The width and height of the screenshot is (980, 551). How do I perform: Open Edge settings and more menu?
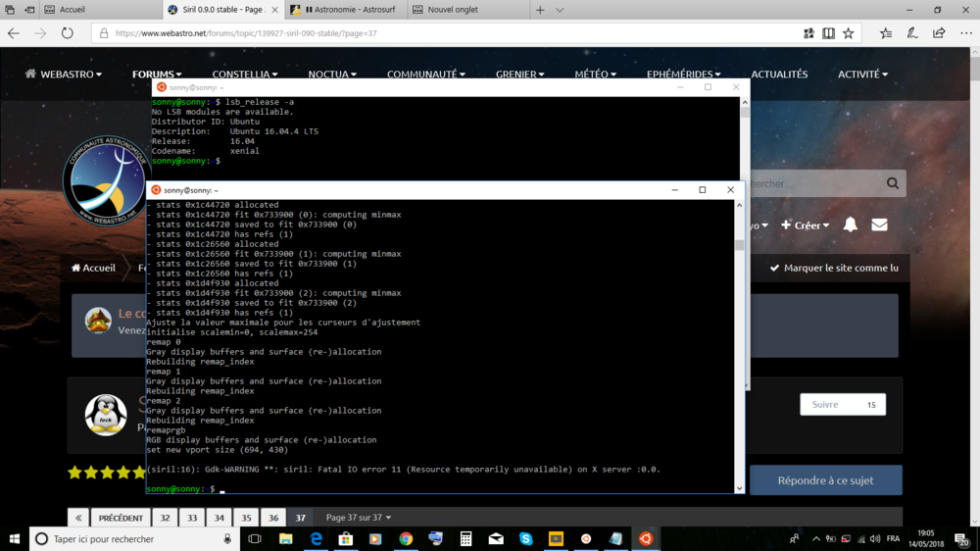[x=966, y=33]
